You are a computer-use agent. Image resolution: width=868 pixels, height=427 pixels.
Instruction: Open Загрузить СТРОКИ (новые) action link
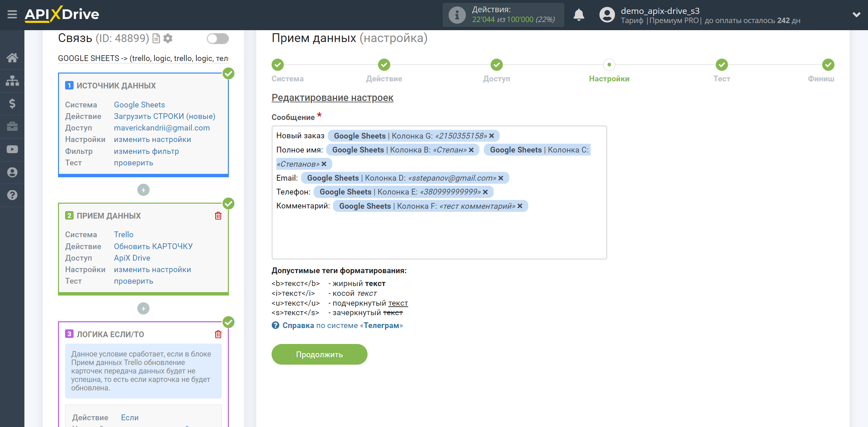pos(165,116)
